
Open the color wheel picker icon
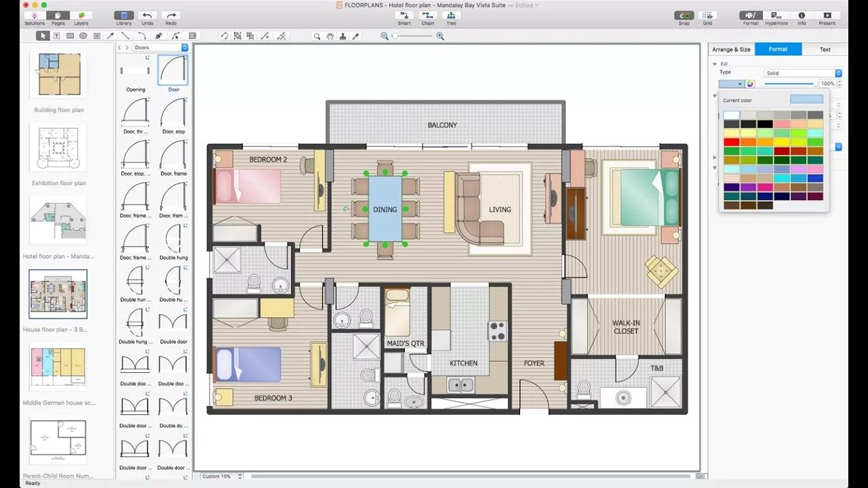coord(751,84)
